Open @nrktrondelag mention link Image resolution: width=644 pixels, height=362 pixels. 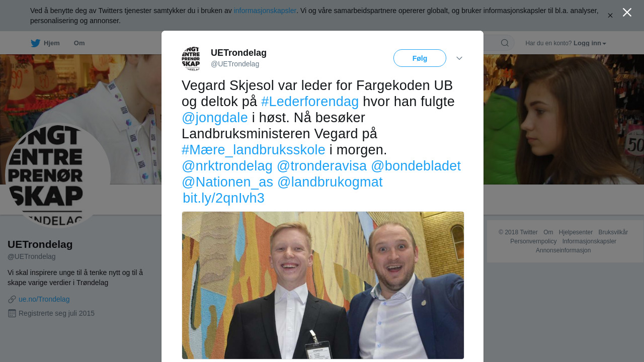(227, 166)
